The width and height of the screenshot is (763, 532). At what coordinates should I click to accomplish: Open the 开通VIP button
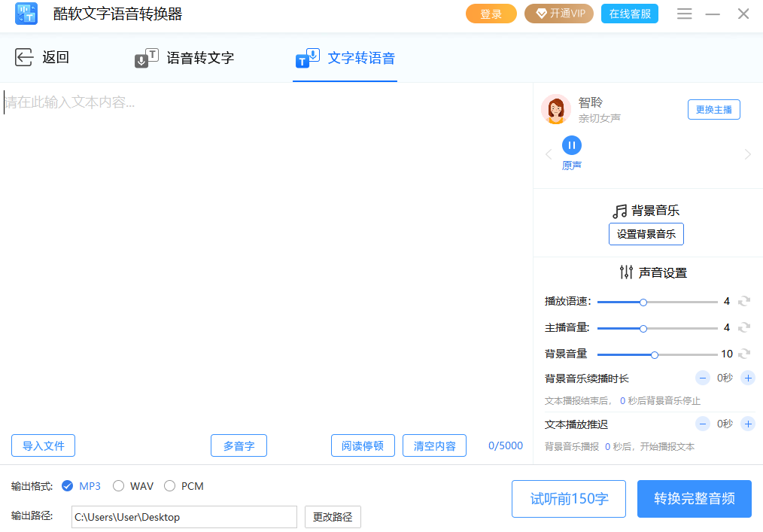558,14
